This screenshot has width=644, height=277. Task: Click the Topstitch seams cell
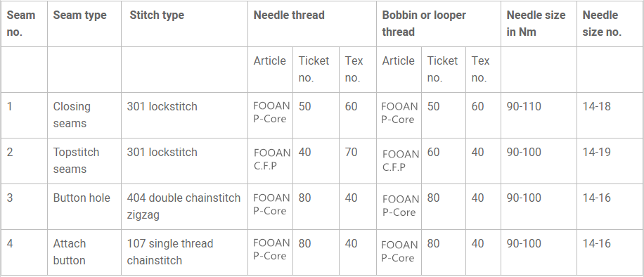(x=84, y=161)
